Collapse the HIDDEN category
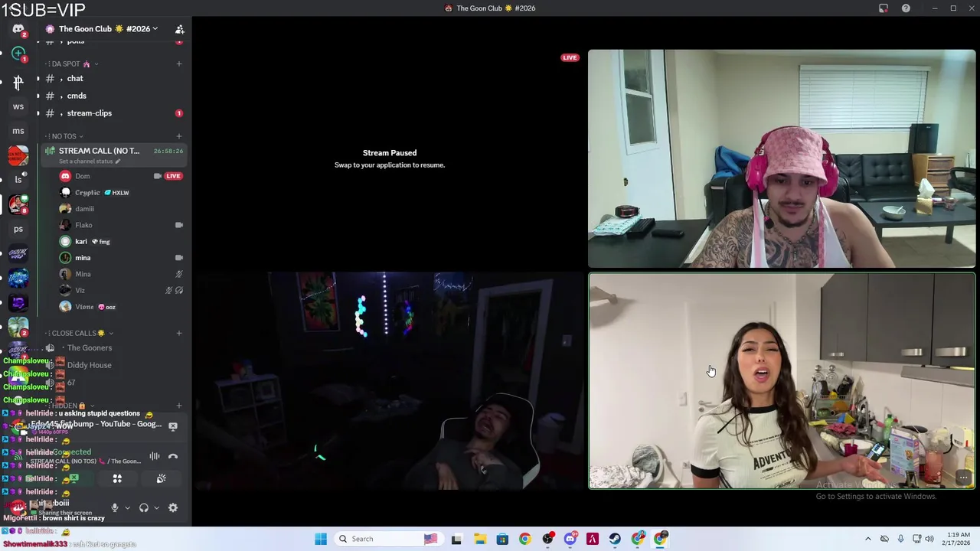The height and width of the screenshot is (551, 980). tap(69, 406)
